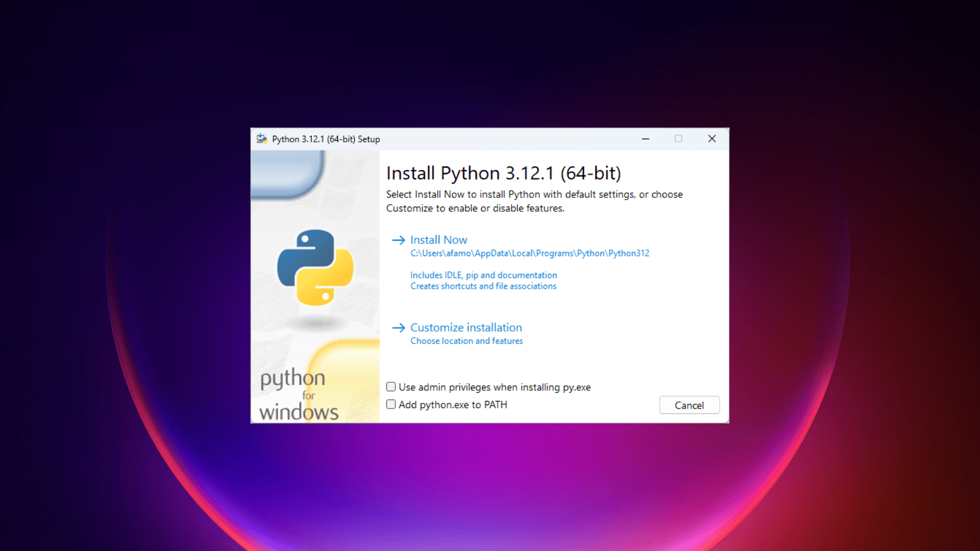Enable admin privileges for py.exe checkbox
980x551 pixels.
click(391, 387)
